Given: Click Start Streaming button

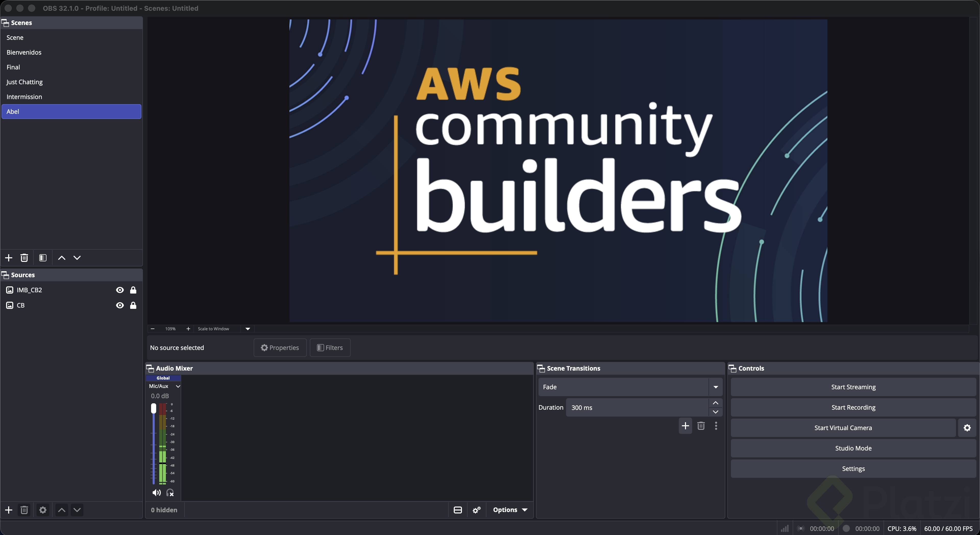Looking at the screenshot, I should pyautogui.click(x=853, y=387).
